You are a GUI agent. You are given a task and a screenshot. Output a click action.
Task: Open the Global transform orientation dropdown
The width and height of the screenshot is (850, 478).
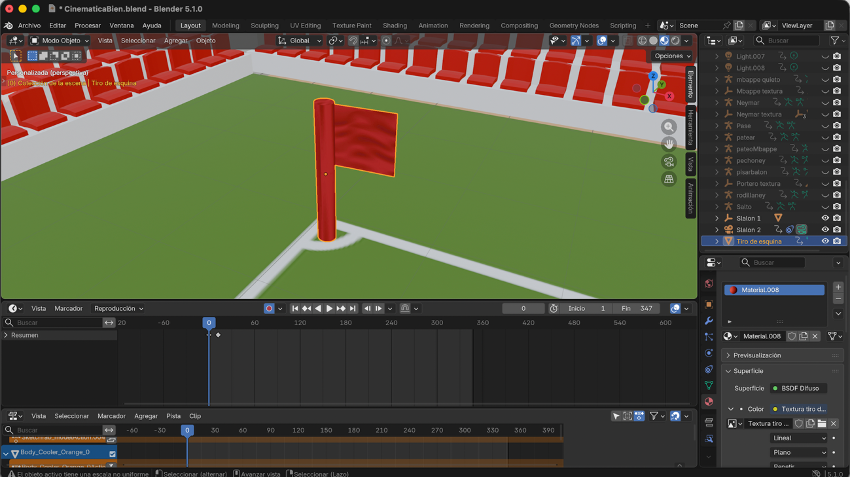(299, 41)
